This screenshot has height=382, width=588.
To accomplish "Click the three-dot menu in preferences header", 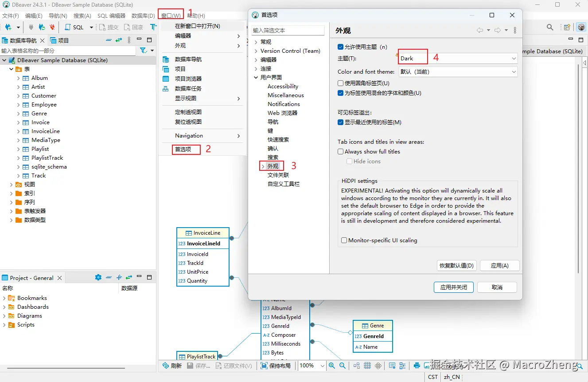I will coord(515,30).
